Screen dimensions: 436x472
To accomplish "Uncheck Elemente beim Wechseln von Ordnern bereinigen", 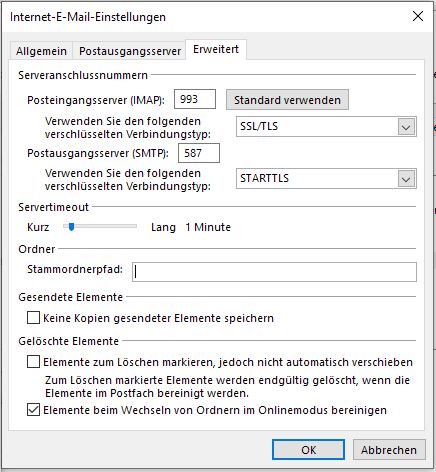I will coord(33,410).
